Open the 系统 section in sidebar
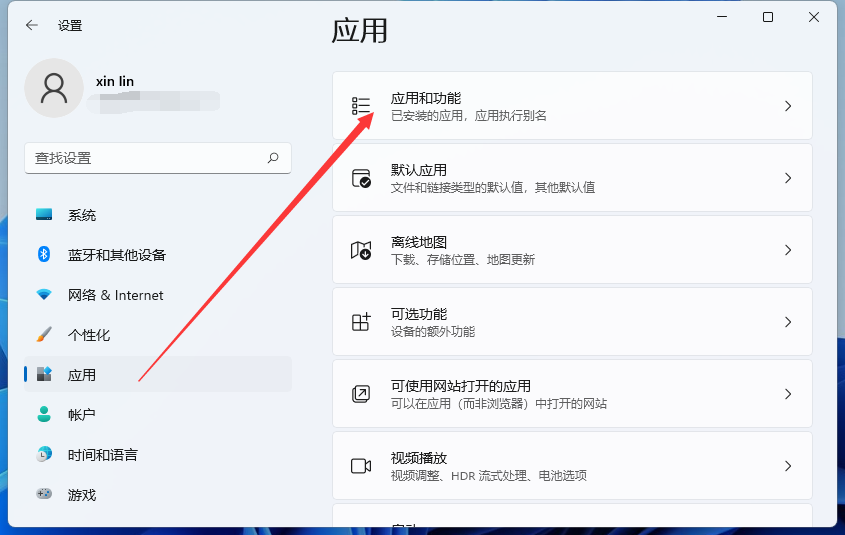 pyautogui.click(x=82, y=215)
